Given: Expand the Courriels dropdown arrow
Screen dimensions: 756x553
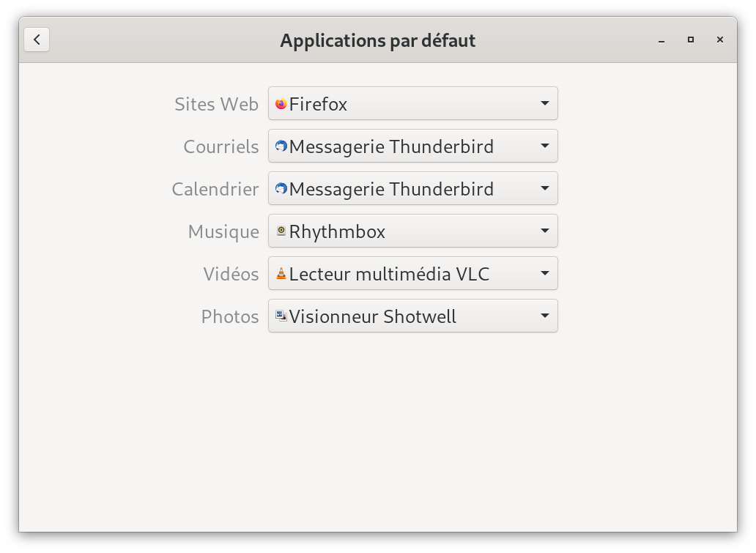Looking at the screenshot, I should [x=544, y=146].
